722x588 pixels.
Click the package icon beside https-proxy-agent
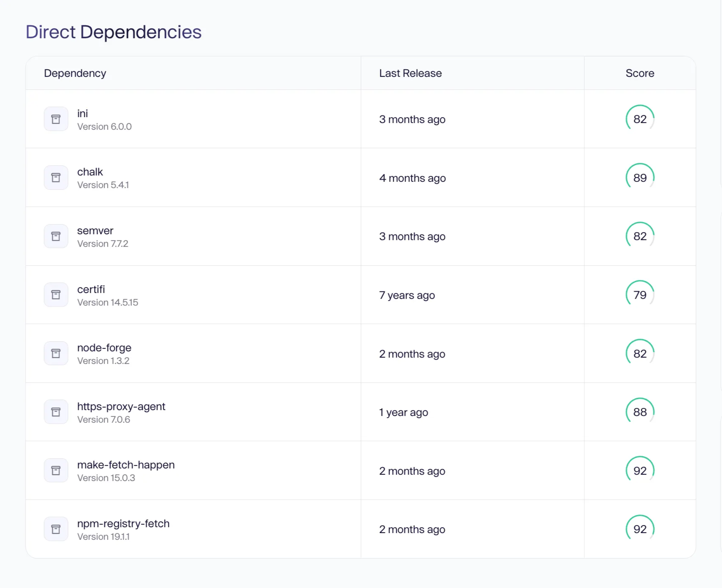(x=56, y=412)
